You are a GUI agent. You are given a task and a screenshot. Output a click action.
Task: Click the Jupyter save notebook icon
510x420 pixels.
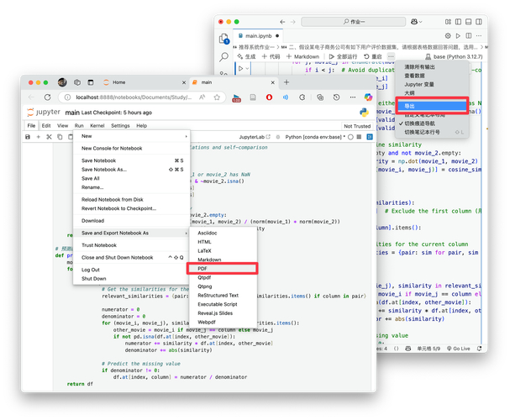coord(28,137)
